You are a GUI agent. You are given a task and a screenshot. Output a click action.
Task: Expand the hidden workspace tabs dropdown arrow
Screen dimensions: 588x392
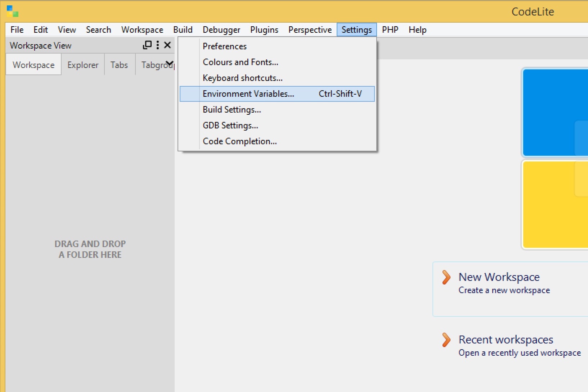[x=170, y=64]
